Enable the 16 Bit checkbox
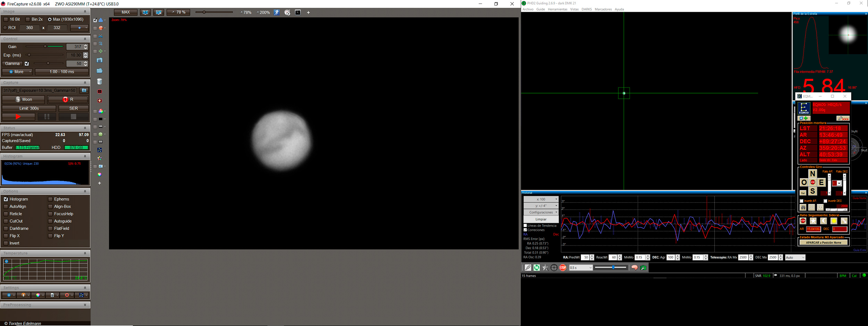Image resolution: width=868 pixels, height=326 pixels. click(x=6, y=19)
